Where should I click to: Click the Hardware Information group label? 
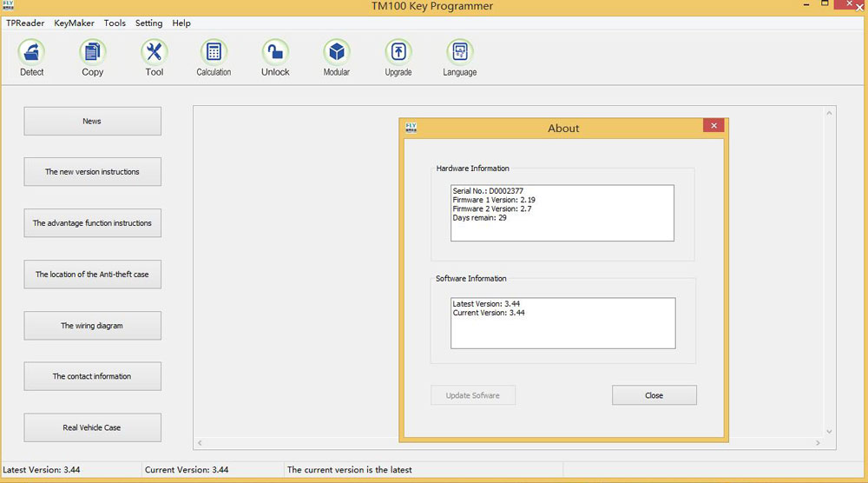coord(473,168)
